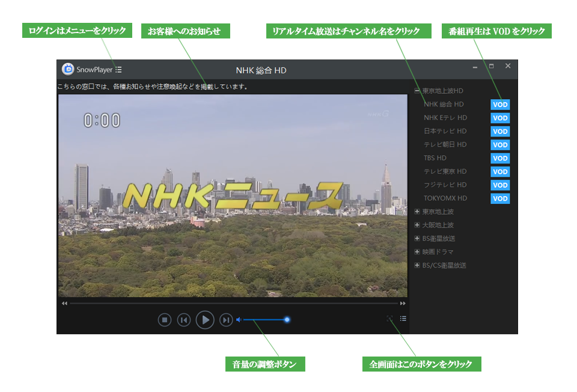Click the rewind arrows beside seek bar

click(64, 303)
